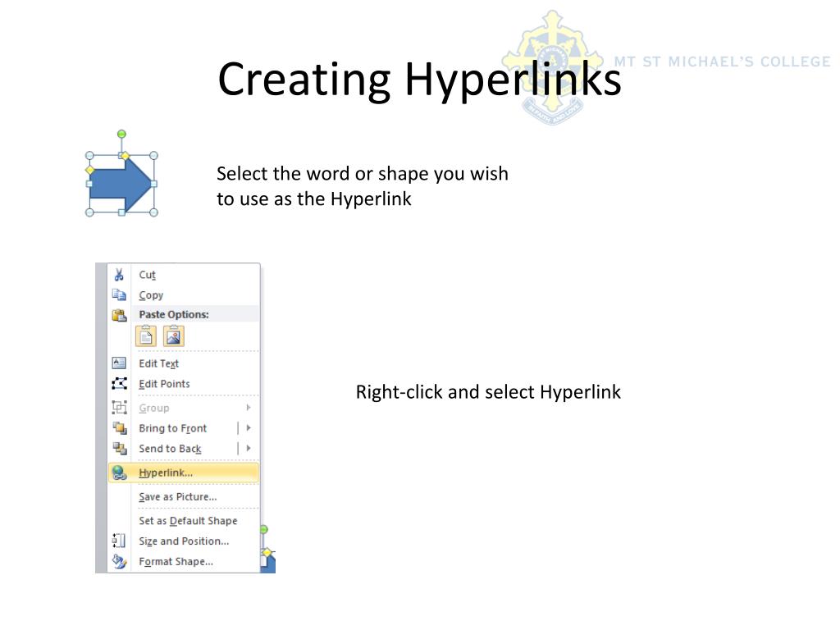Expand the Bring to Front submenu arrow
The width and height of the screenshot is (840, 630).
[x=249, y=428]
